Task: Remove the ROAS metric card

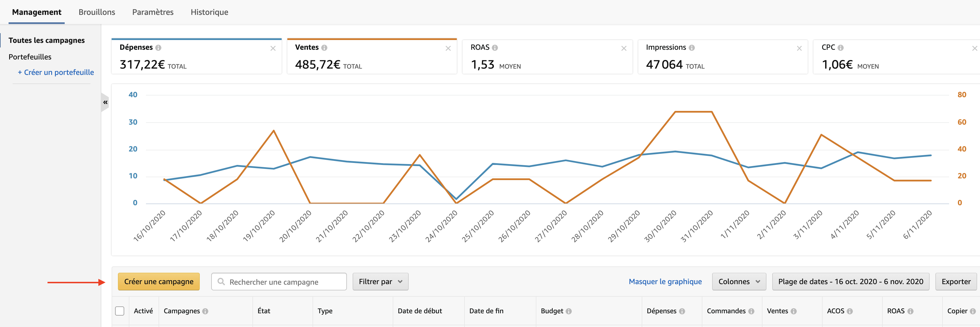Action: click(x=624, y=48)
